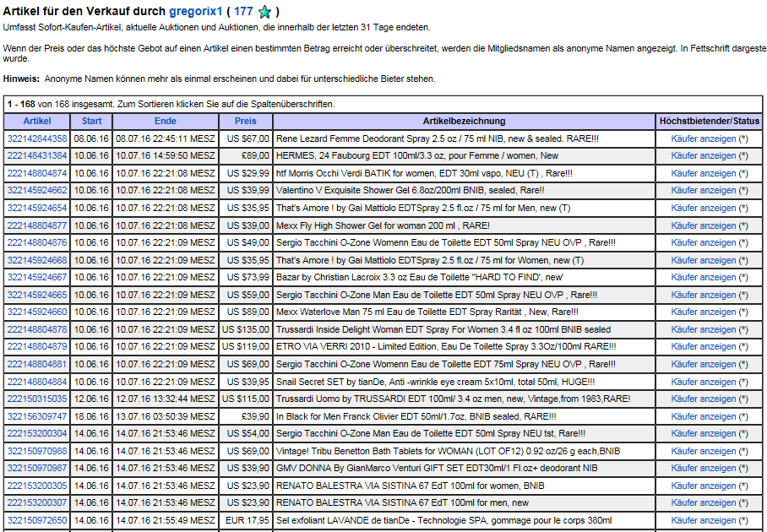Open item number 322145924665
Image resolution: width=767 pixels, height=532 pixels.
click(x=37, y=296)
